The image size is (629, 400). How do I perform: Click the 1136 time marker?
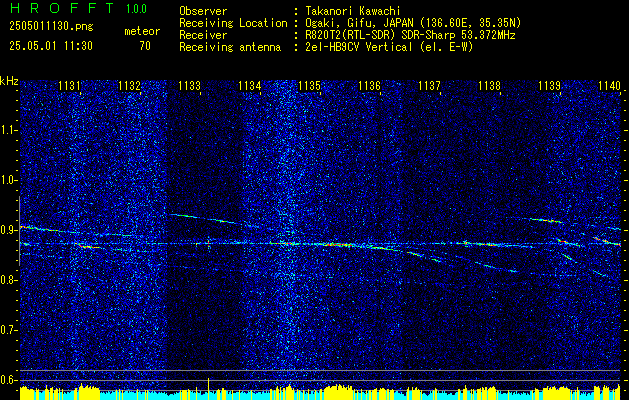click(369, 85)
